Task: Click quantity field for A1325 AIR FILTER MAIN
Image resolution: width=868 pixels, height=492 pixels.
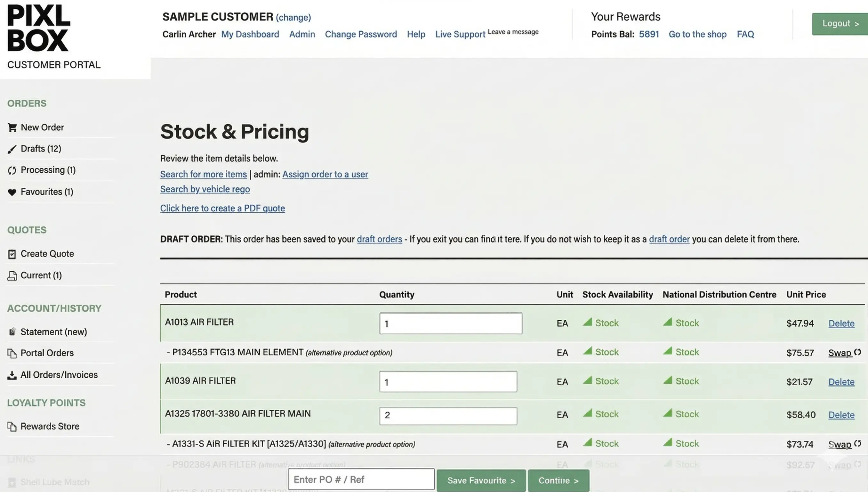Action: point(448,415)
